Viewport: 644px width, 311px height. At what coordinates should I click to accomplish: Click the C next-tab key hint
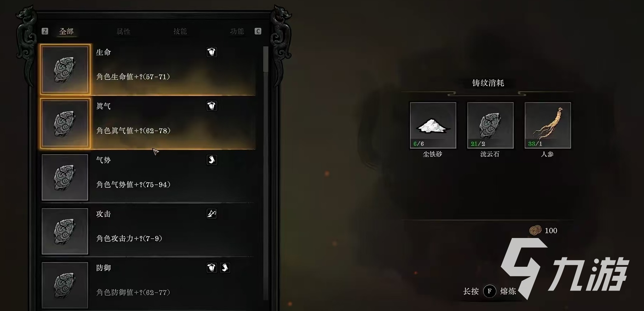tap(258, 31)
